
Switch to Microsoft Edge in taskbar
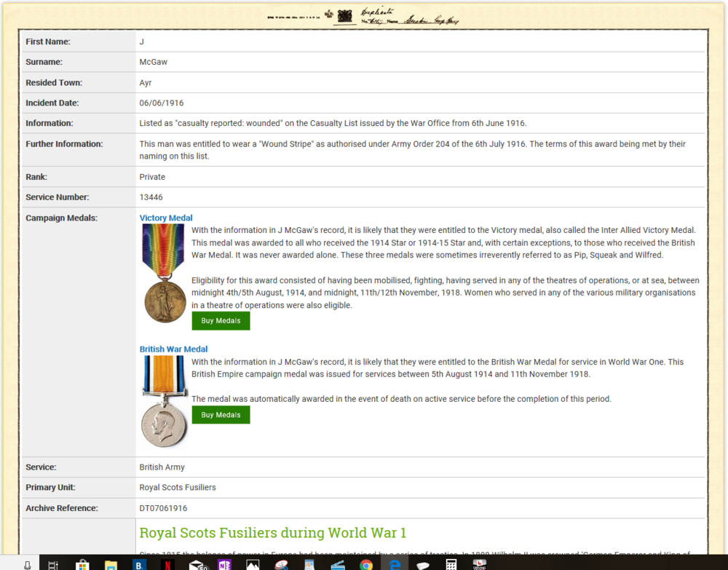(395, 564)
